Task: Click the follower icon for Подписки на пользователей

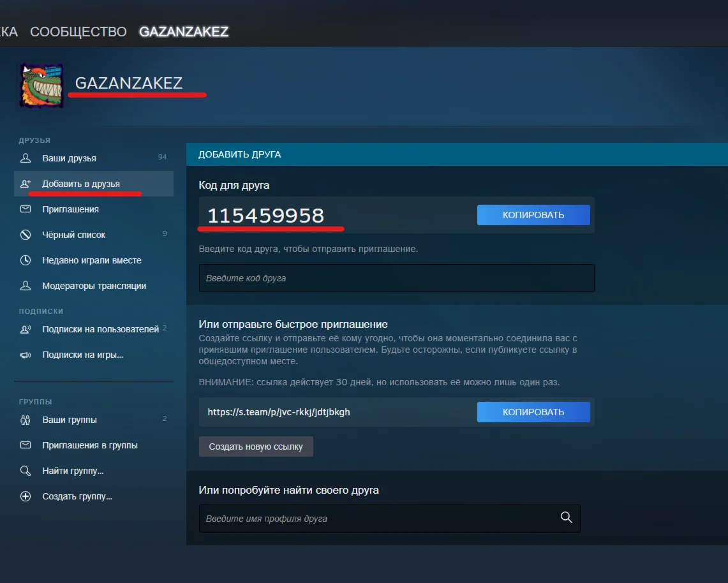Action: (26, 330)
